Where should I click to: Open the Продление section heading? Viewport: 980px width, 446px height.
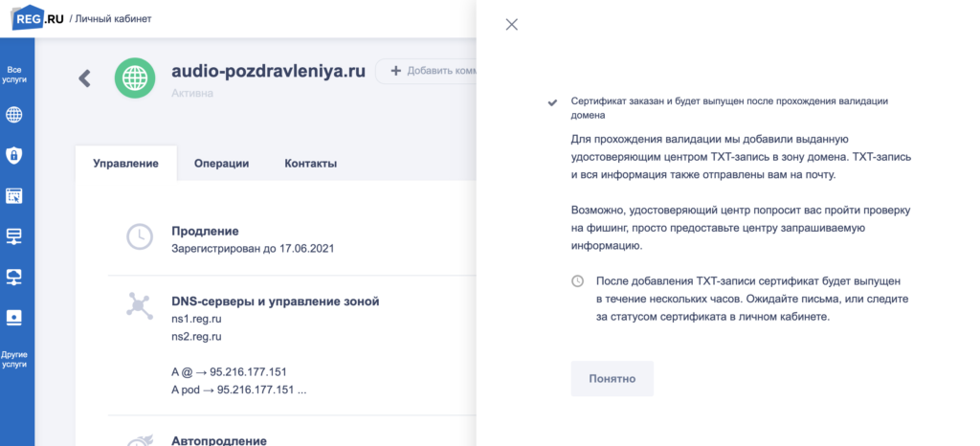[x=205, y=231]
